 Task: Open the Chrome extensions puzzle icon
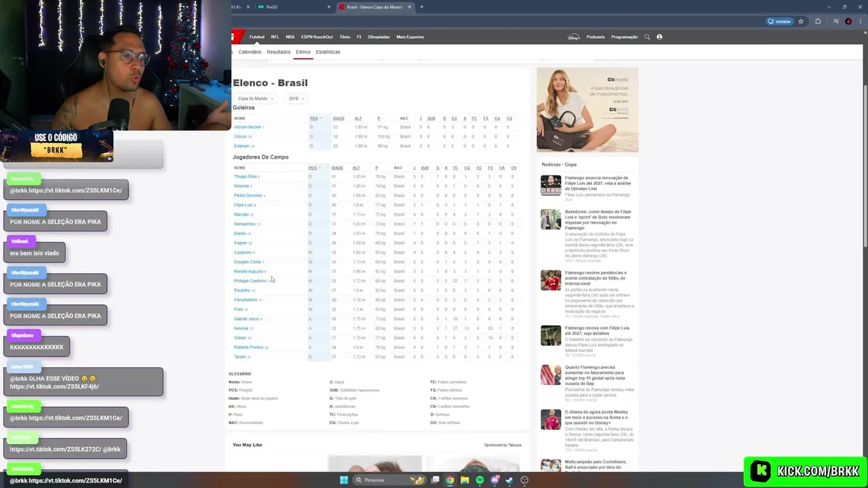click(x=818, y=21)
